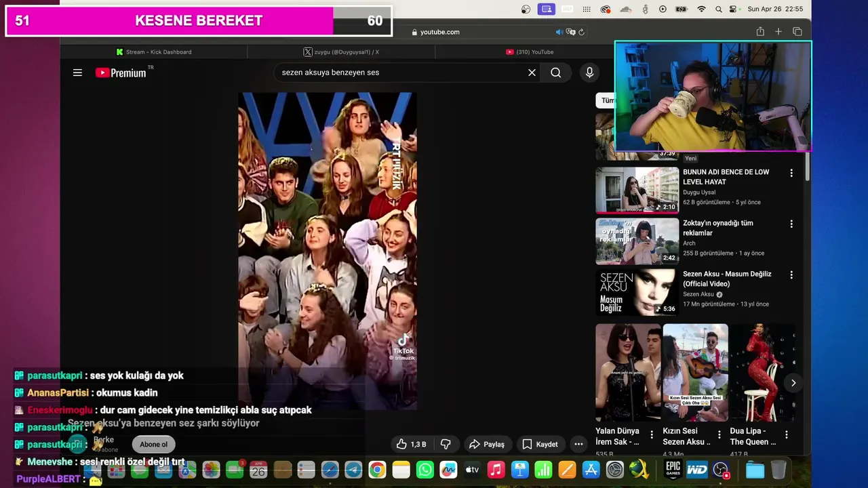This screenshot has height=488, width=868.
Task: Open Calendar showing 26 in the dock
Action: (x=258, y=470)
